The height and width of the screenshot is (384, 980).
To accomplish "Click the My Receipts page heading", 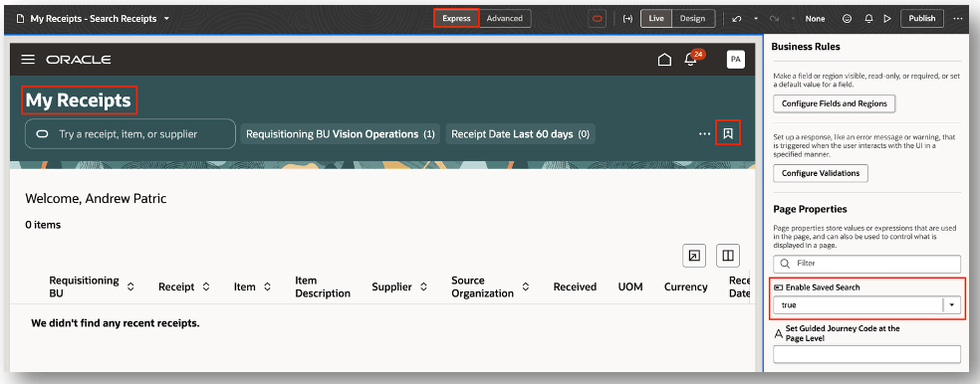I will coord(78,100).
